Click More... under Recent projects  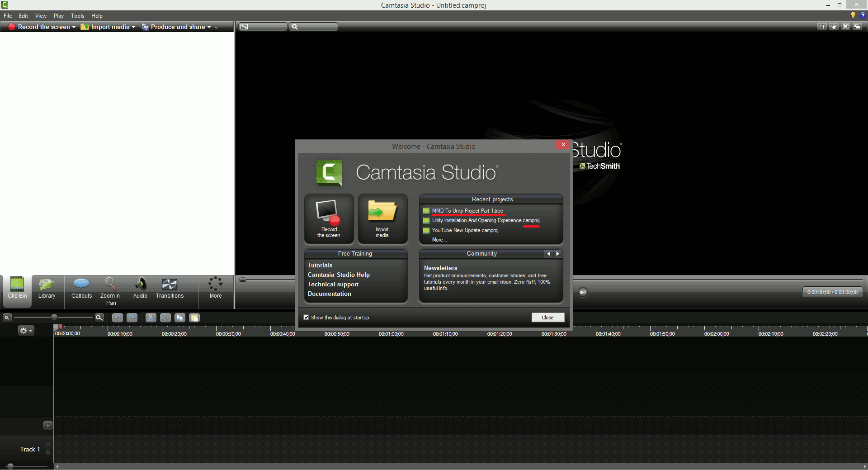439,240
